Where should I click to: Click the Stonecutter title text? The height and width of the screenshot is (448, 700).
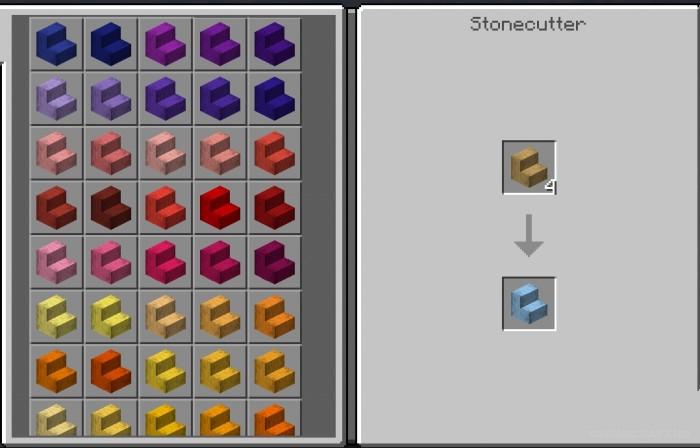point(527,24)
